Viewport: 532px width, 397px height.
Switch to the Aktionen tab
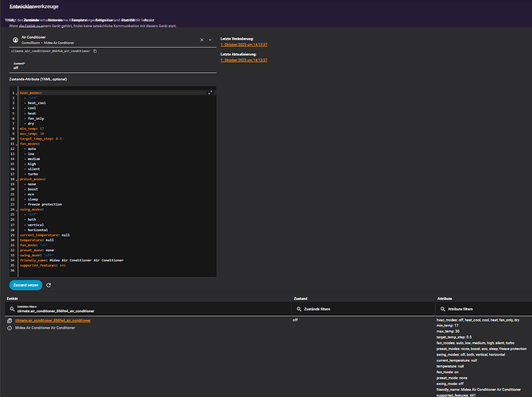(x=56, y=20)
